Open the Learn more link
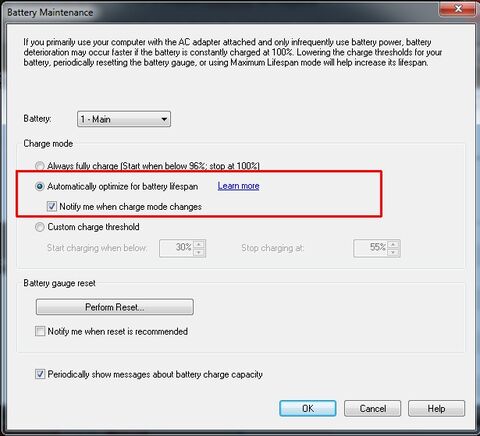The image size is (480, 436). tap(238, 186)
